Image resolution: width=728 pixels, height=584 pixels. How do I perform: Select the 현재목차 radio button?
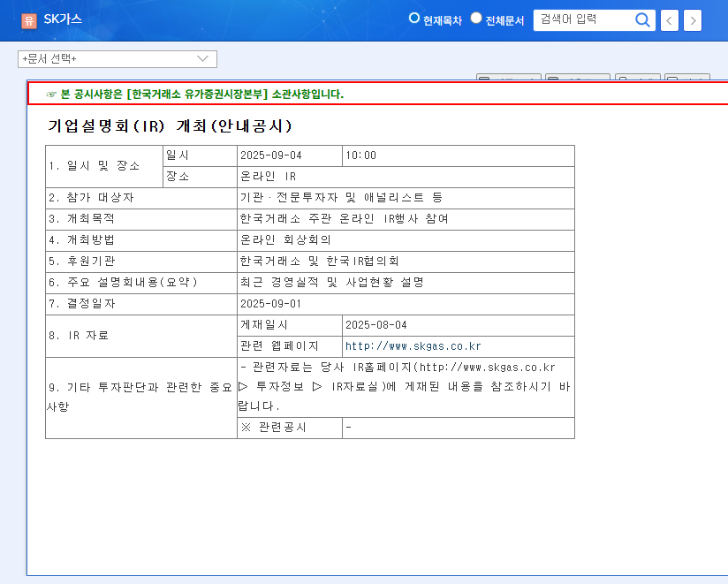point(414,18)
